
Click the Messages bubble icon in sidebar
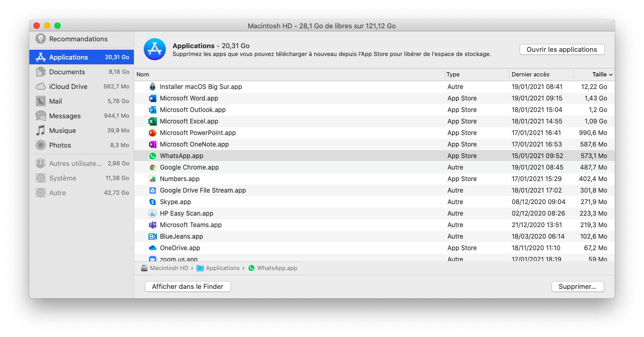[x=41, y=116]
